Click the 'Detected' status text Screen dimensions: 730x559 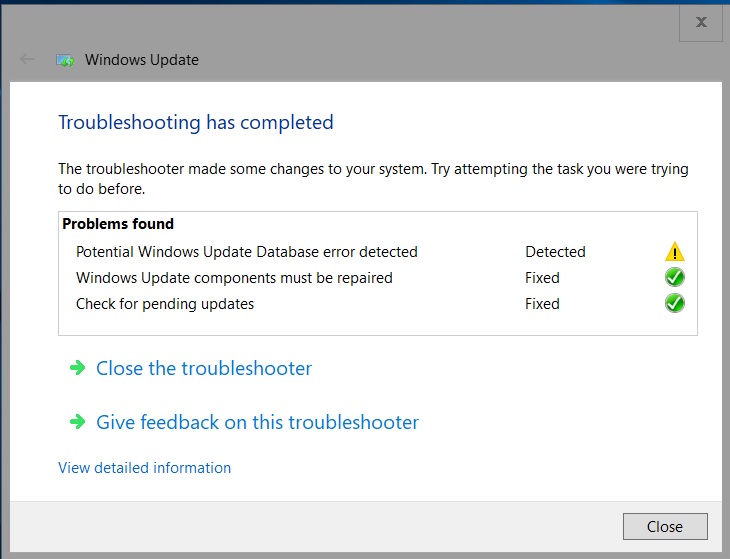tap(555, 252)
